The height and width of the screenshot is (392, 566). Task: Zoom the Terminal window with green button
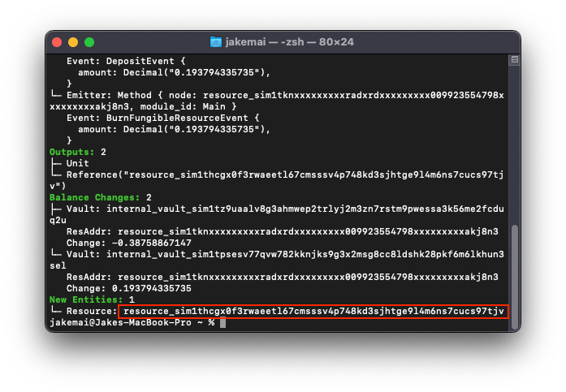89,42
